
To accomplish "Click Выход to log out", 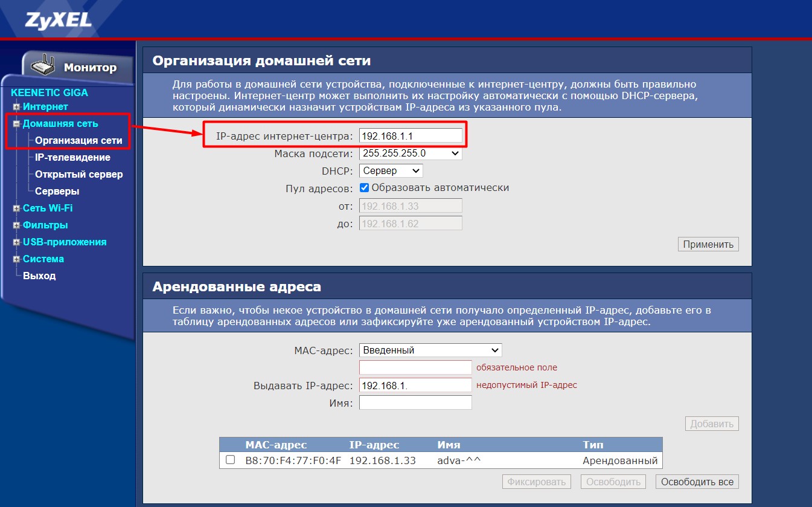I will [x=39, y=276].
